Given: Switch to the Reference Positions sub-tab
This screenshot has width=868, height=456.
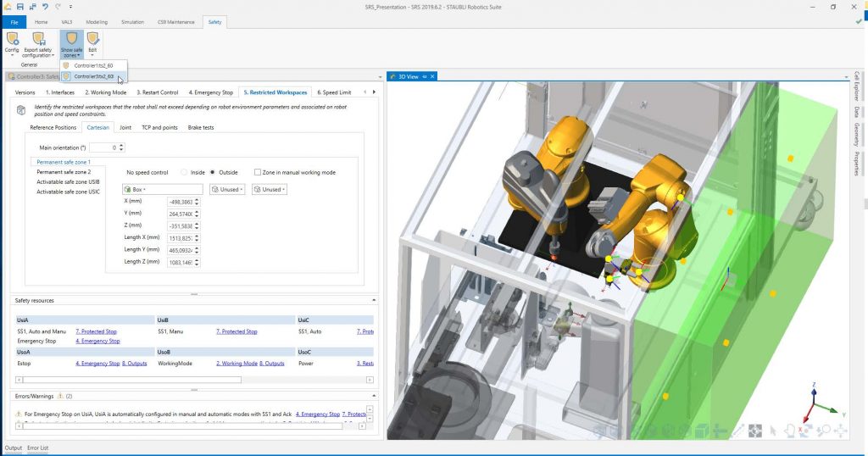Looking at the screenshot, I should click(53, 127).
